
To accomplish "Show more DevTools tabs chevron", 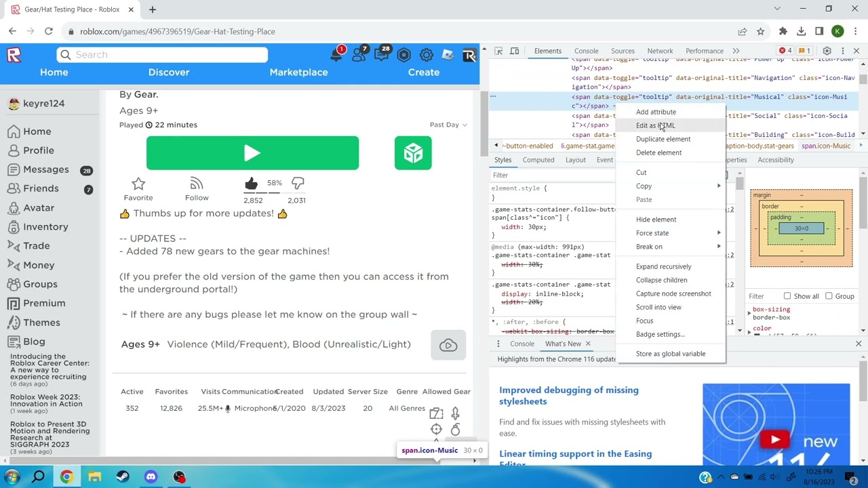I will coord(736,51).
